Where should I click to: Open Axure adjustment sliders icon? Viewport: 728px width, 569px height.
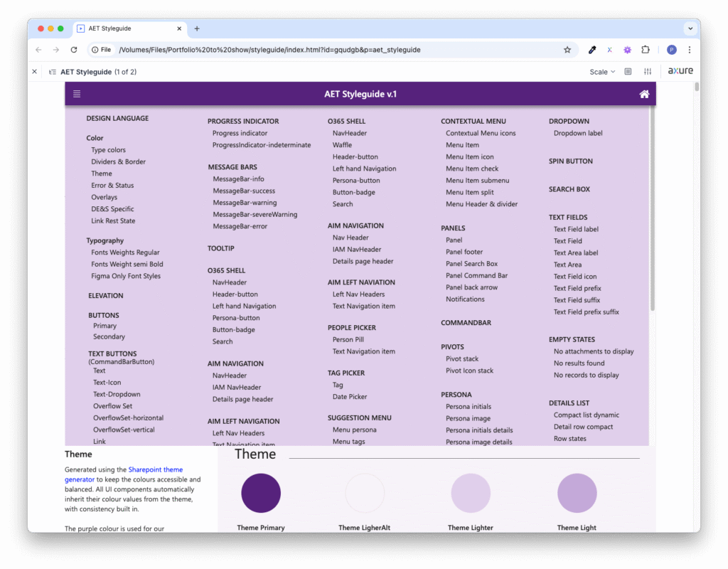pyautogui.click(x=648, y=72)
